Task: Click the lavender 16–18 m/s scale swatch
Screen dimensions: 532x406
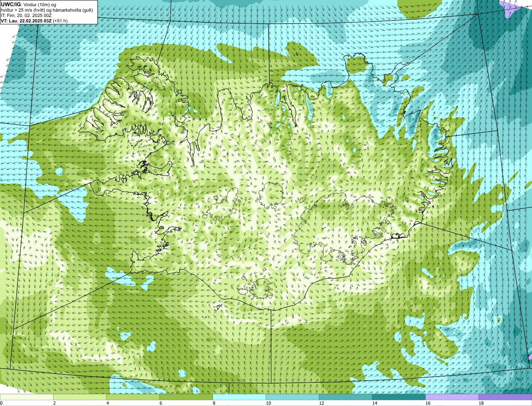Action: tap(452, 397)
